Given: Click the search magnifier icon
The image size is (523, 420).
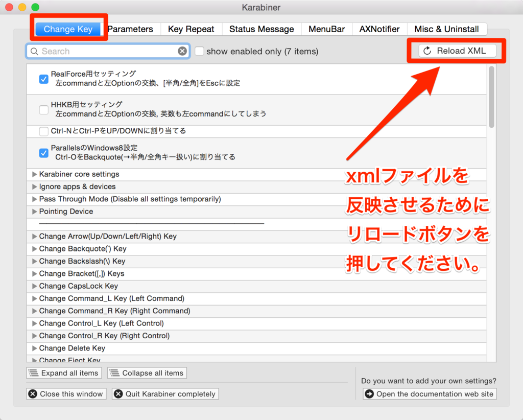Looking at the screenshot, I should (x=34, y=52).
